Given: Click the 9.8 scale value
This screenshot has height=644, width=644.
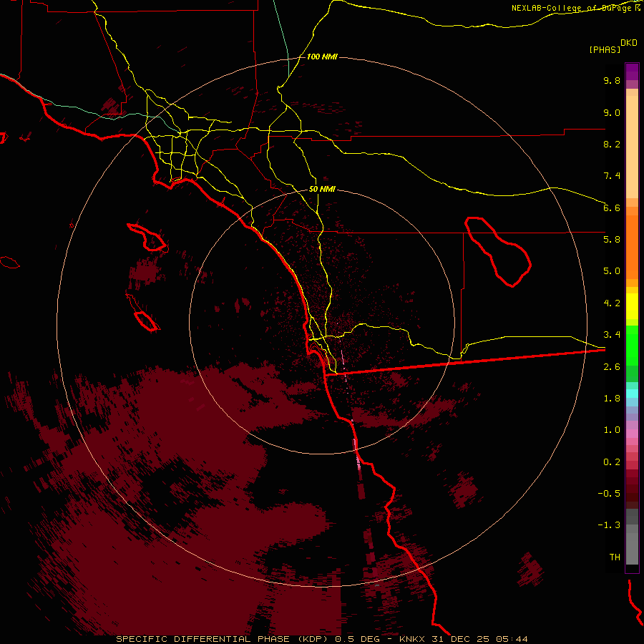Looking at the screenshot, I should click(x=612, y=80).
